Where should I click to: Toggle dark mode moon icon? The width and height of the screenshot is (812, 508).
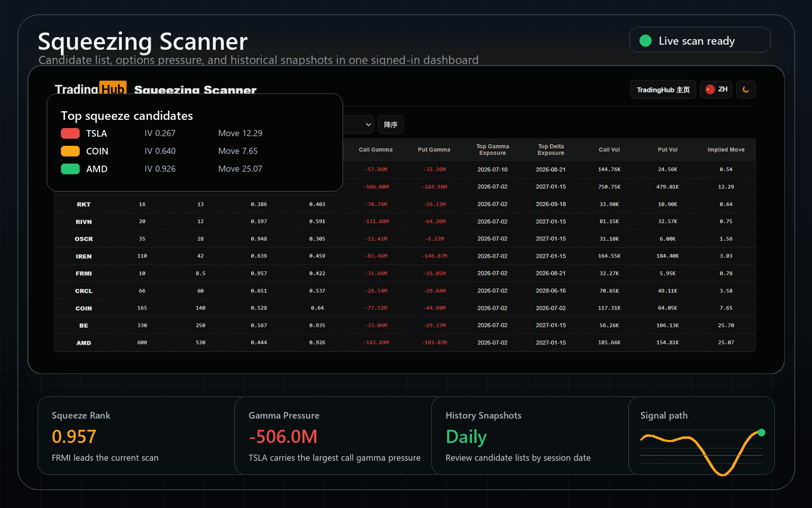[746, 90]
